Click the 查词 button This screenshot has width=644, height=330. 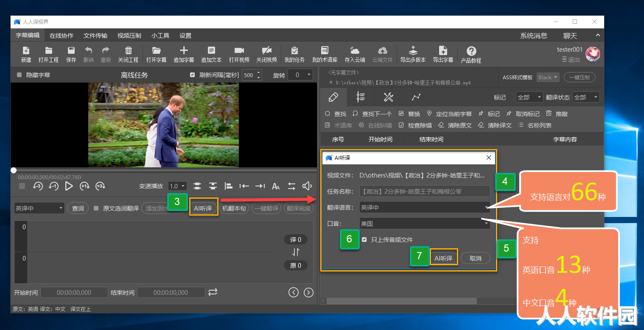pyautogui.click(x=78, y=208)
